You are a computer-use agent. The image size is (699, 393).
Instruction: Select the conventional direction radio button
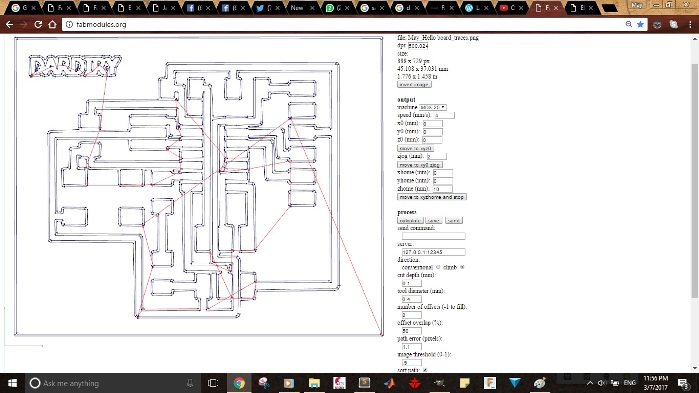438,267
